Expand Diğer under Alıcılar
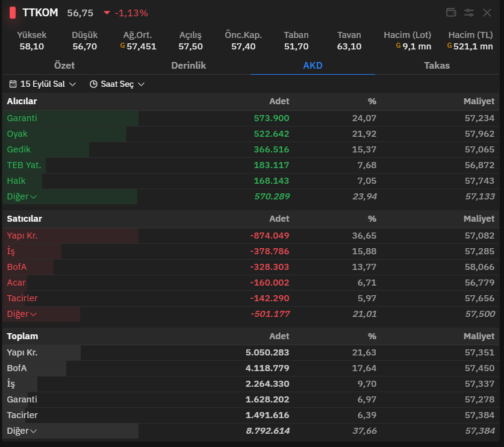This screenshot has width=504, height=447. tap(22, 196)
